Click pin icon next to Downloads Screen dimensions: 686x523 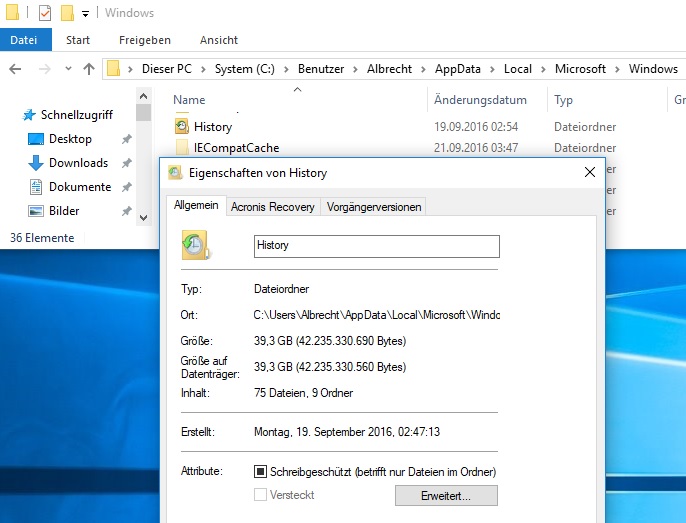click(126, 163)
